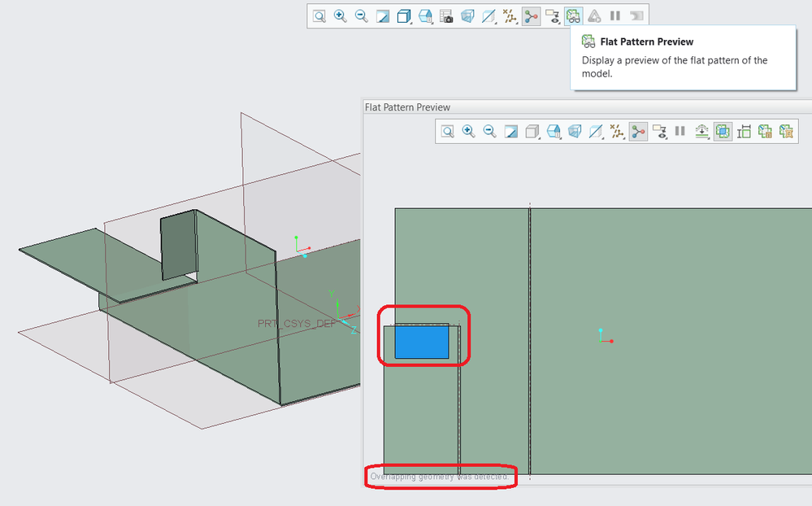Click the rightmost icon in the preview window toolbar
The width and height of the screenshot is (812, 506).
point(786,132)
